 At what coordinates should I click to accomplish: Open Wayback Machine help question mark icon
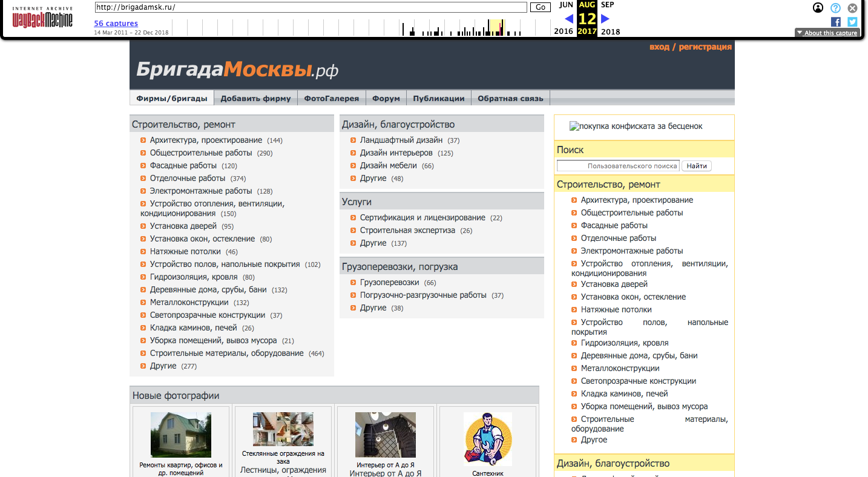836,8
